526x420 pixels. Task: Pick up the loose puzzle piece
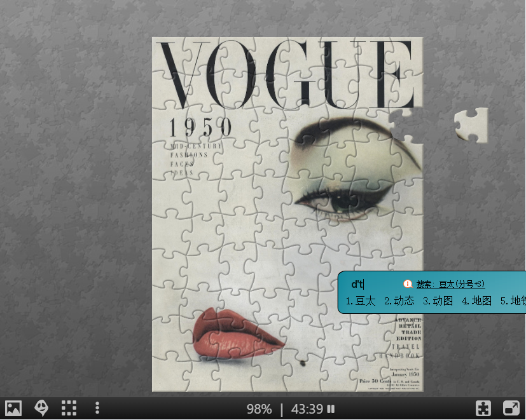pyautogui.click(x=471, y=125)
